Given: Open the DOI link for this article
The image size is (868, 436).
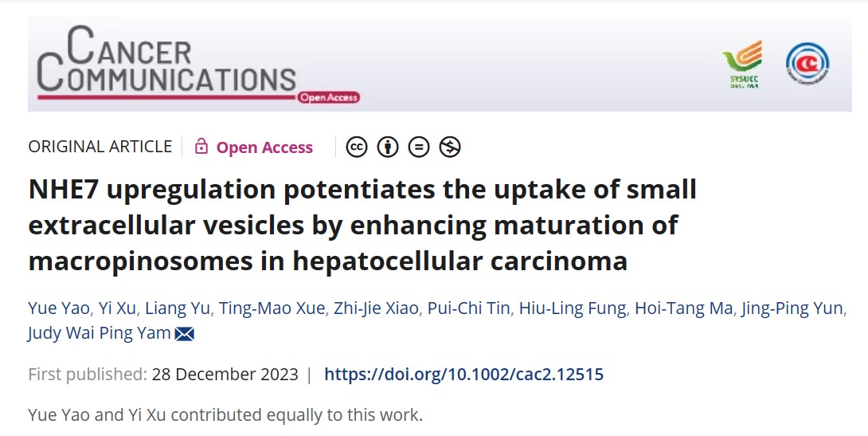Looking at the screenshot, I should click(x=463, y=374).
